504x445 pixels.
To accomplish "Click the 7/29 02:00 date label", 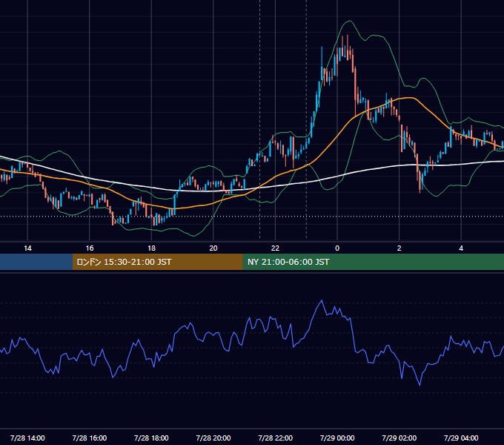I will point(399,438).
